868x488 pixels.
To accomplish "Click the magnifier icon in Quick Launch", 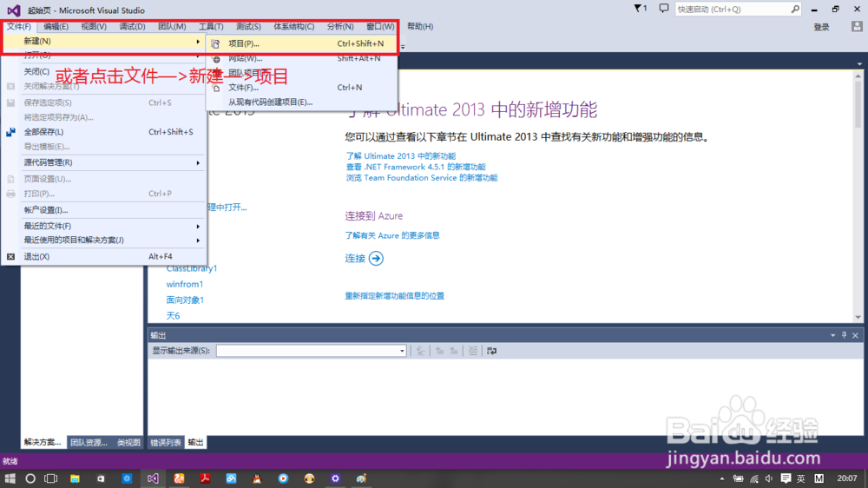I will click(x=795, y=9).
